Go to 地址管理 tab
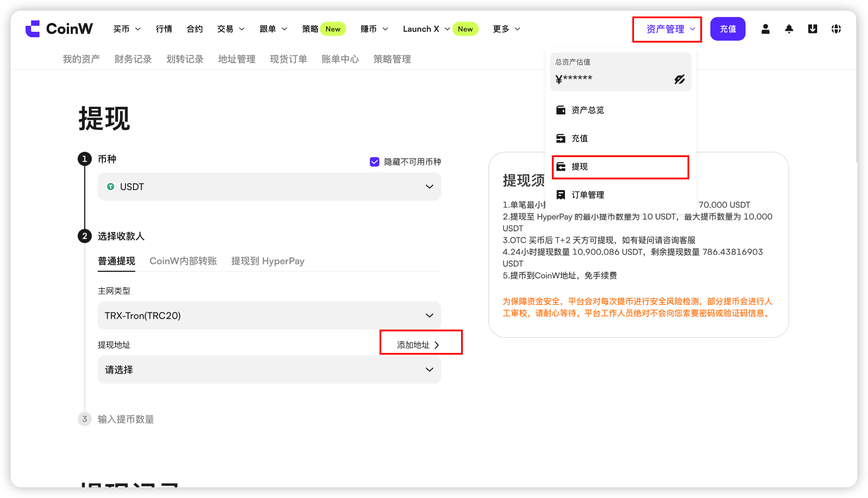This screenshot has width=868, height=498. point(236,59)
